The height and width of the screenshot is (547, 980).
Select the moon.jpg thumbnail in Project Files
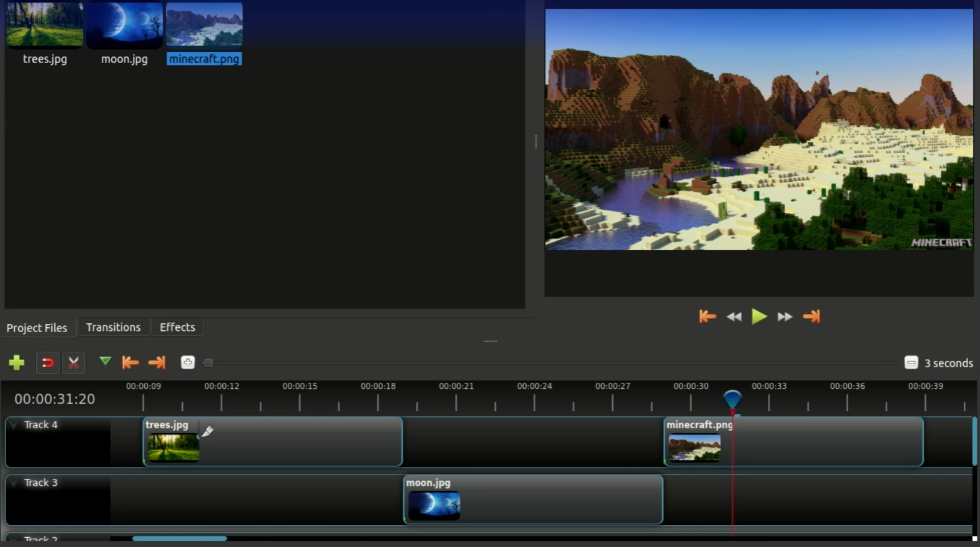(x=124, y=24)
